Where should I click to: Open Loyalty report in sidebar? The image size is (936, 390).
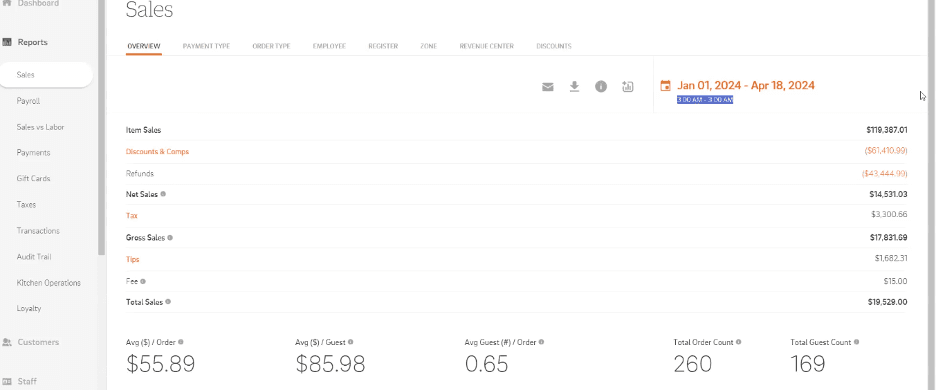click(x=29, y=309)
